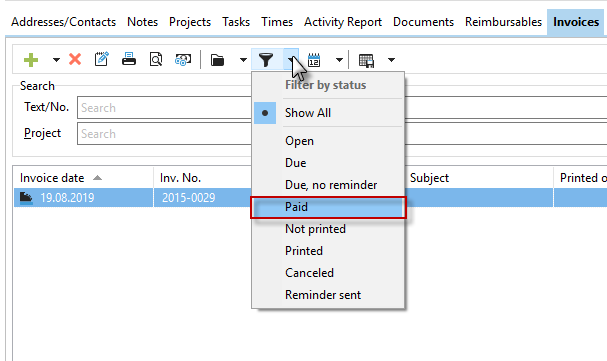Viewport: 607px width, 361px height.
Task: Select the Canceled filter entry
Action: (328, 273)
